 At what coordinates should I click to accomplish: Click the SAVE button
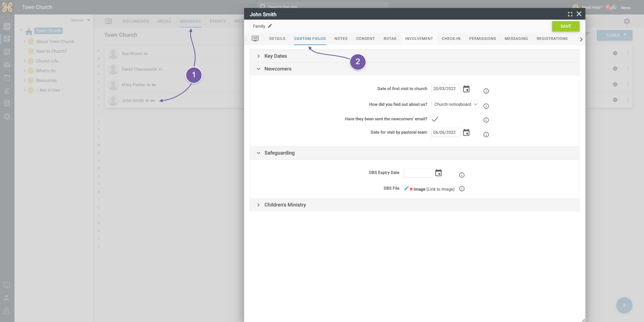(565, 26)
